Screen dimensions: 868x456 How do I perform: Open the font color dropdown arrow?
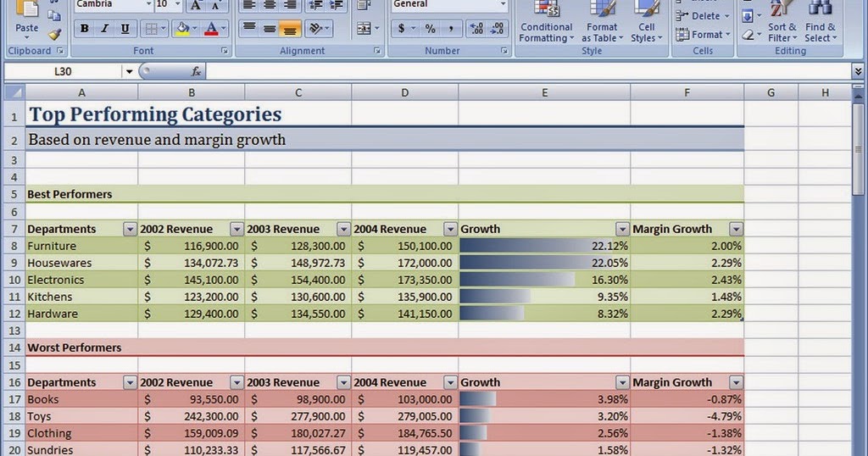(x=224, y=28)
